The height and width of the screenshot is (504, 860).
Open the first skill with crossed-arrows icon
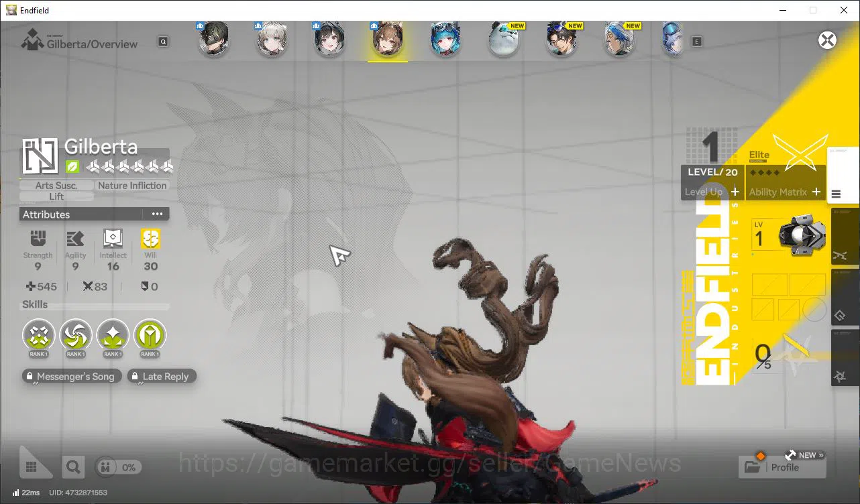click(x=38, y=334)
